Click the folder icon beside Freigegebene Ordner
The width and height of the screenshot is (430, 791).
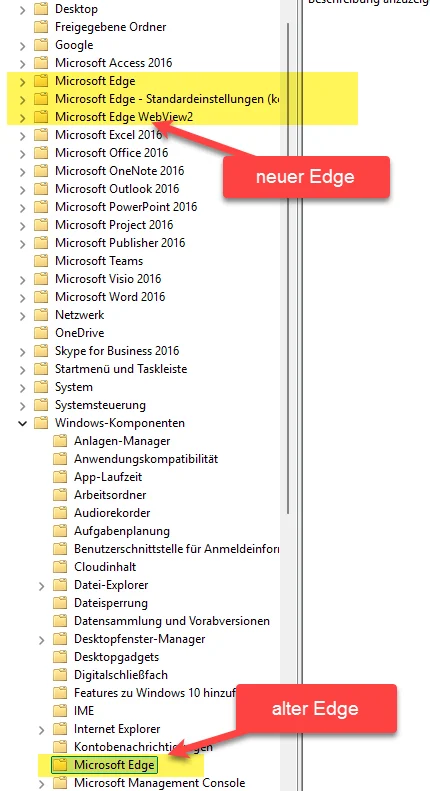[41, 27]
